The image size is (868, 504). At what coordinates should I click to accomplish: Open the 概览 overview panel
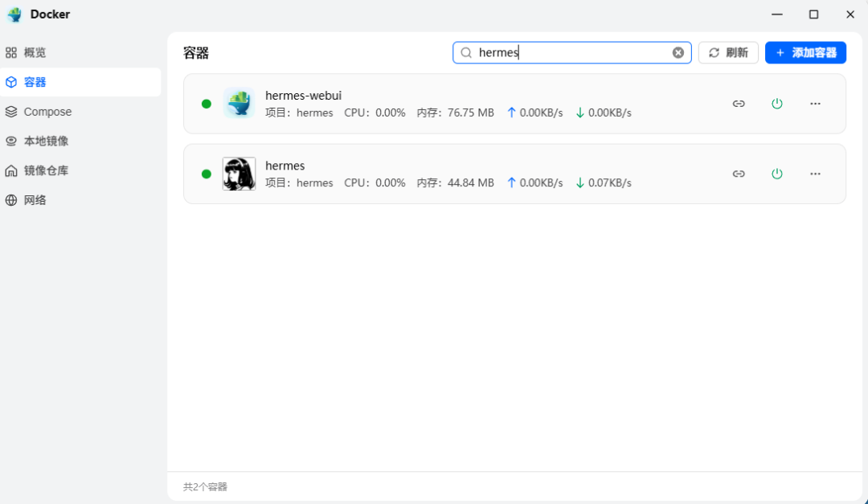point(35,52)
